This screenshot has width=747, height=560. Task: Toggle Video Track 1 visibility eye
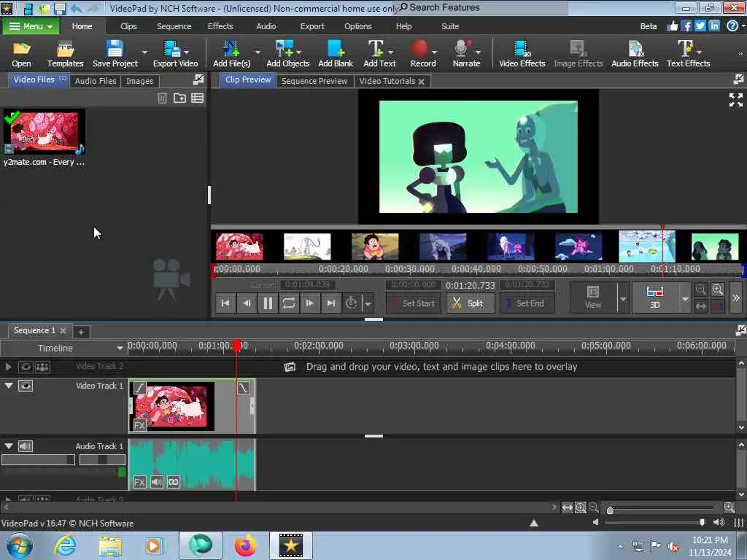pyautogui.click(x=26, y=386)
